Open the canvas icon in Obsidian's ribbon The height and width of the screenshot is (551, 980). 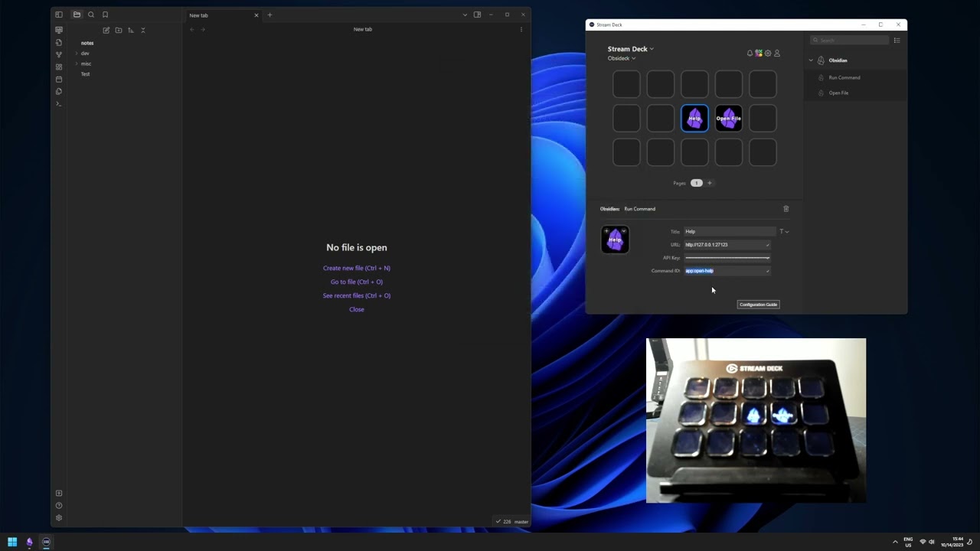coord(59,67)
